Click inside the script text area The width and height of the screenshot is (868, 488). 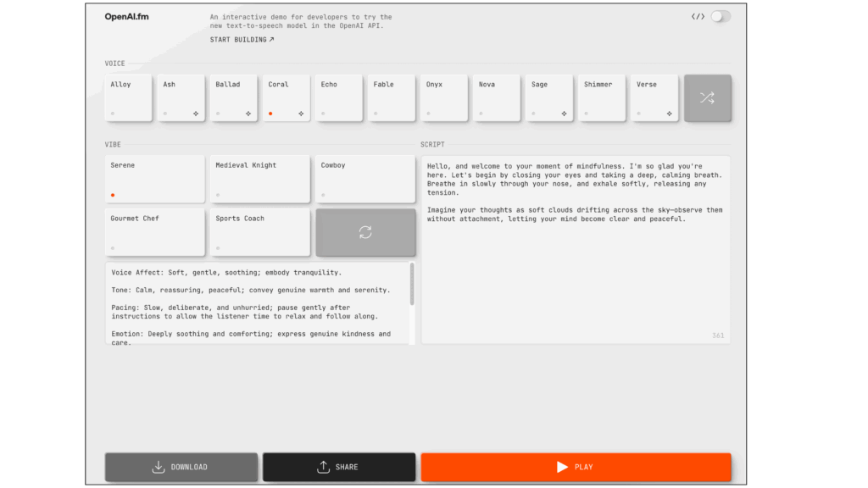[x=575, y=246]
